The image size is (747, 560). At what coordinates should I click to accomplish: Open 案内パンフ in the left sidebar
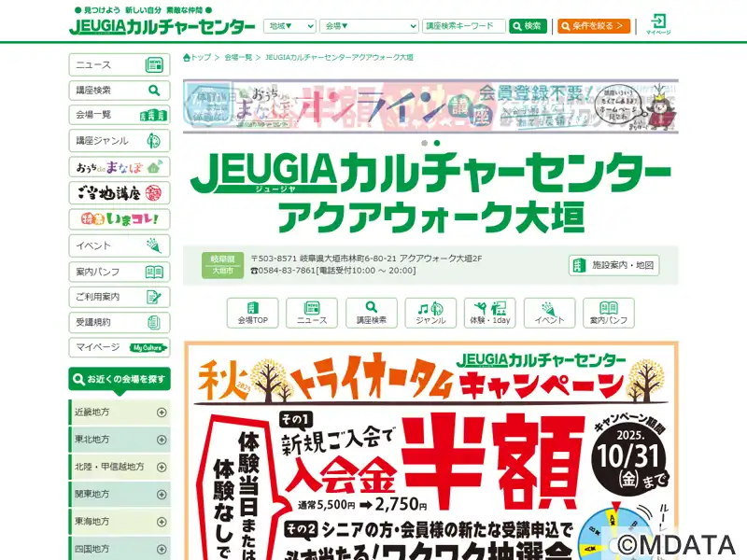[120, 272]
